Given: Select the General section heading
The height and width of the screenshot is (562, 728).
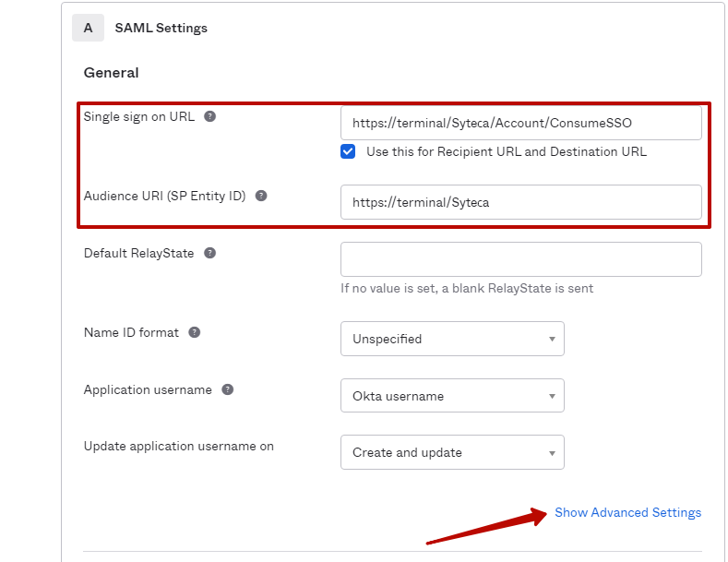Looking at the screenshot, I should (111, 73).
